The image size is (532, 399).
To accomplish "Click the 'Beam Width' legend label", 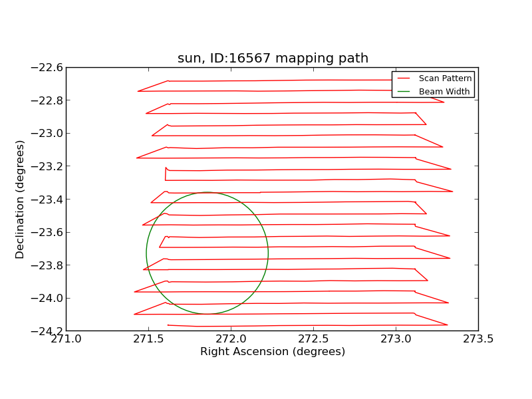I will tap(444, 92).
